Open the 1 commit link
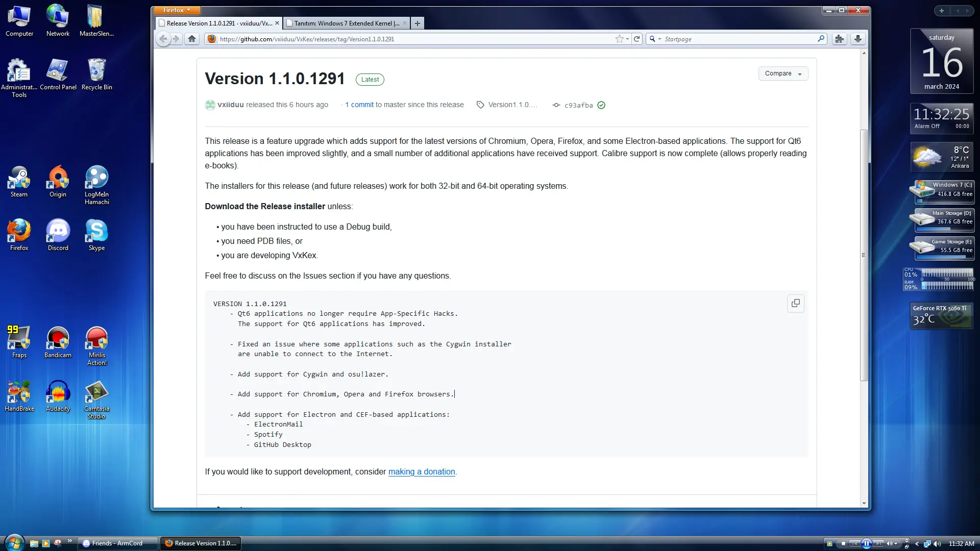The width and height of the screenshot is (980, 551). click(x=359, y=105)
